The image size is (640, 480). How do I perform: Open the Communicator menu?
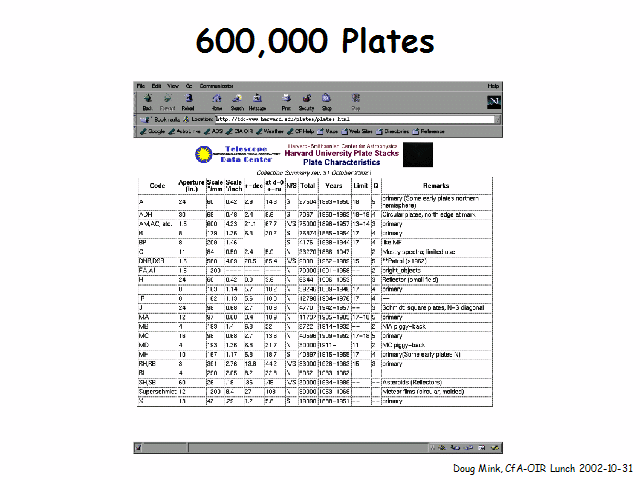[x=216, y=86]
